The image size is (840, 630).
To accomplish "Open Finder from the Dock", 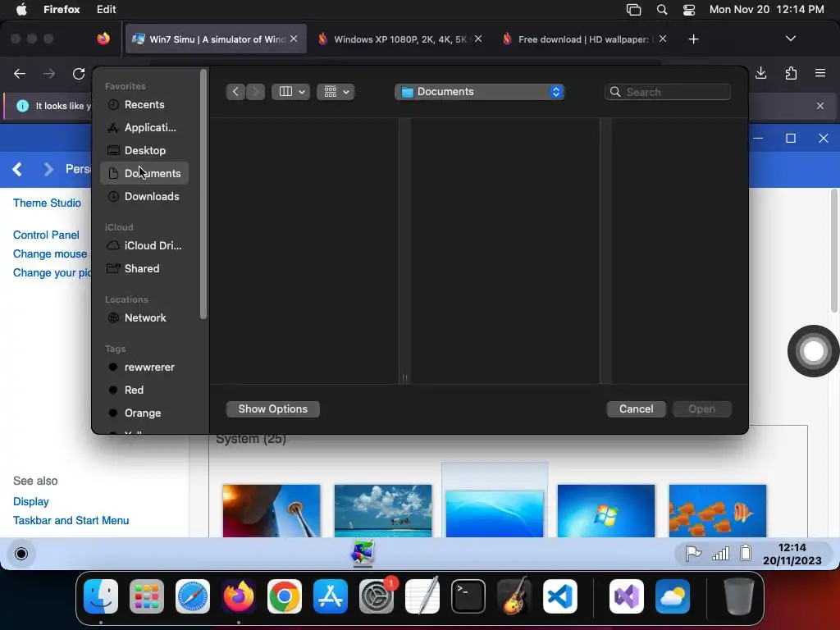I will [x=101, y=596].
